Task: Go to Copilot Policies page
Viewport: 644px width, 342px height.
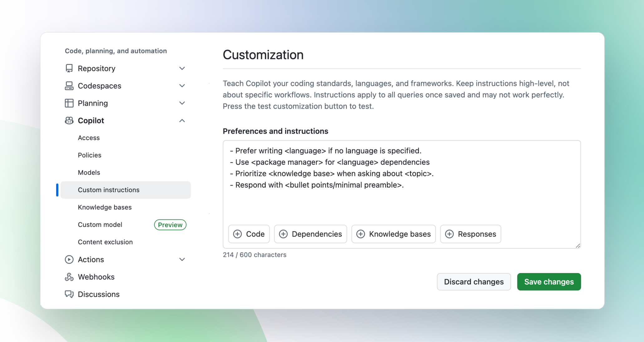Action: 90,155
